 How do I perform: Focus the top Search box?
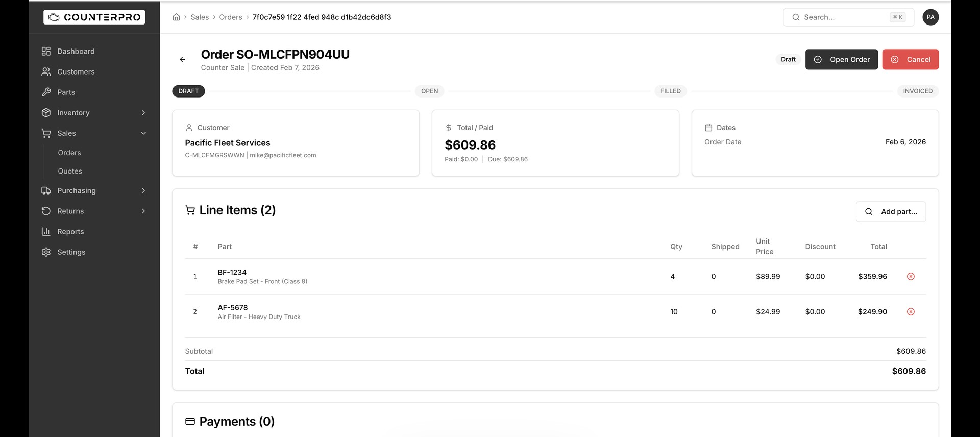[x=844, y=17]
